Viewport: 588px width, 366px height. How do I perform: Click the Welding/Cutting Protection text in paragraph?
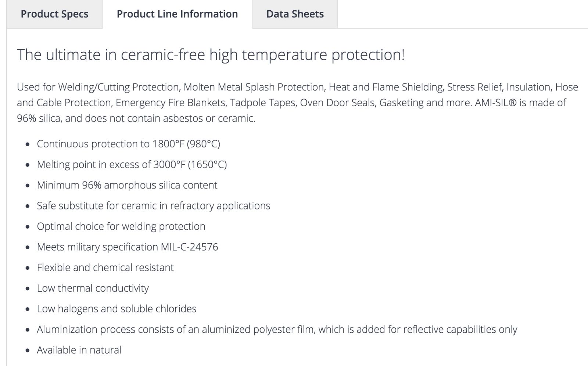pos(119,87)
